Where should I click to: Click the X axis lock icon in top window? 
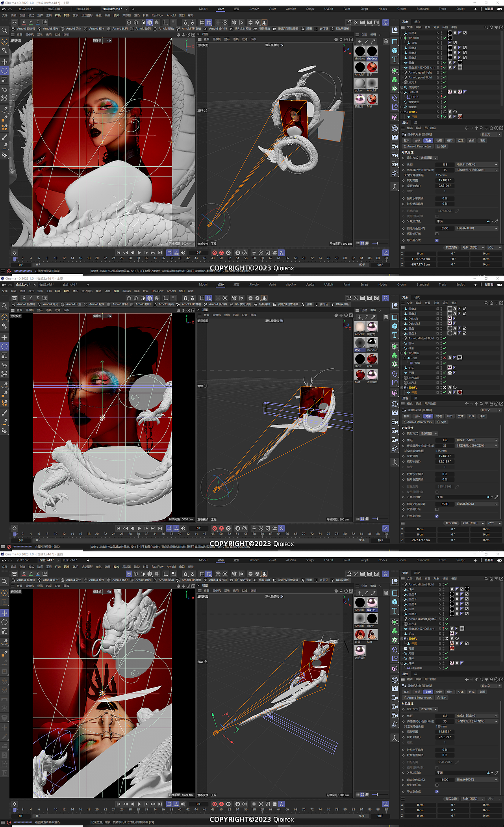pyautogui.click(x=24, y=22)
